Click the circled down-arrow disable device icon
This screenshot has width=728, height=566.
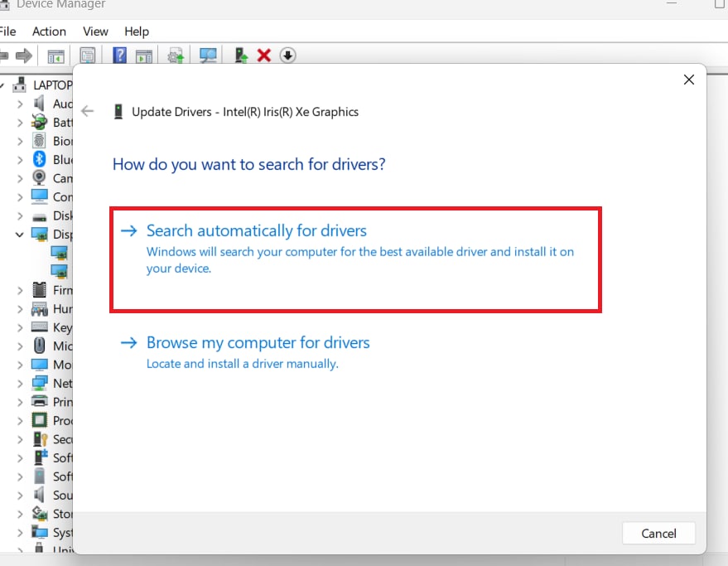(x=288, y=56)
